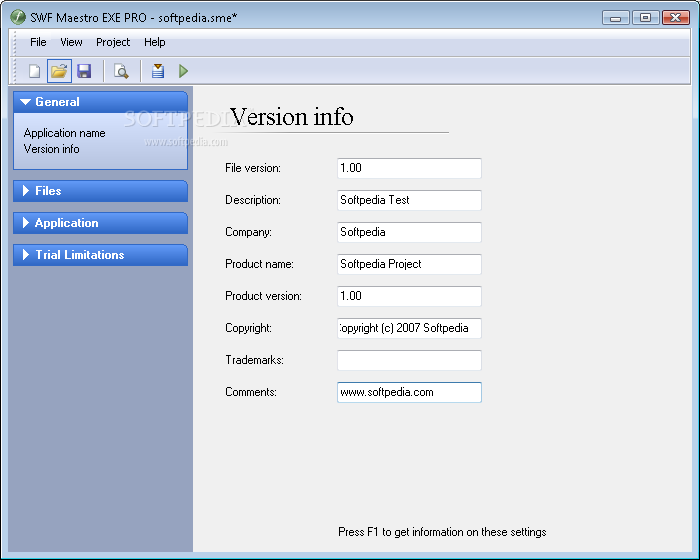The image size is (700, 560).
Task: Open the Help menu
Action: tap(154, 42)
